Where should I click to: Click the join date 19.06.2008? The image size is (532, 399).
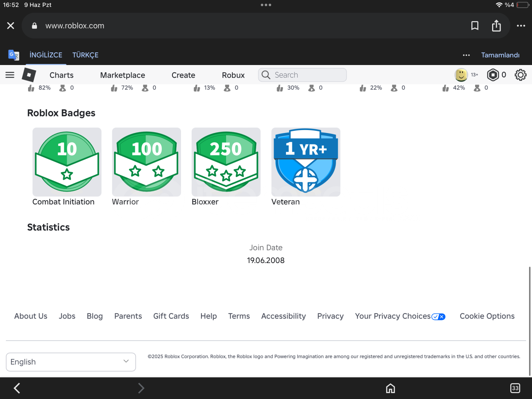[266, 260]
